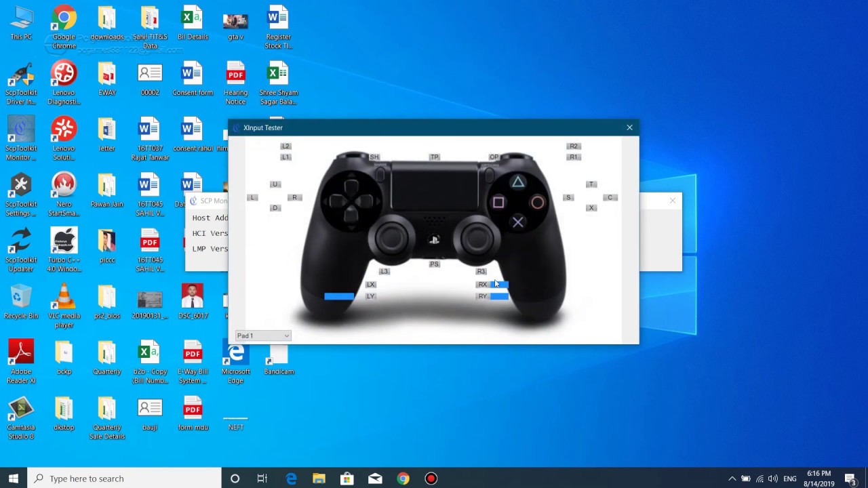Open the Mail app from taskbar
The width and height of the screenshot is (868, 488).
(375, 479)
